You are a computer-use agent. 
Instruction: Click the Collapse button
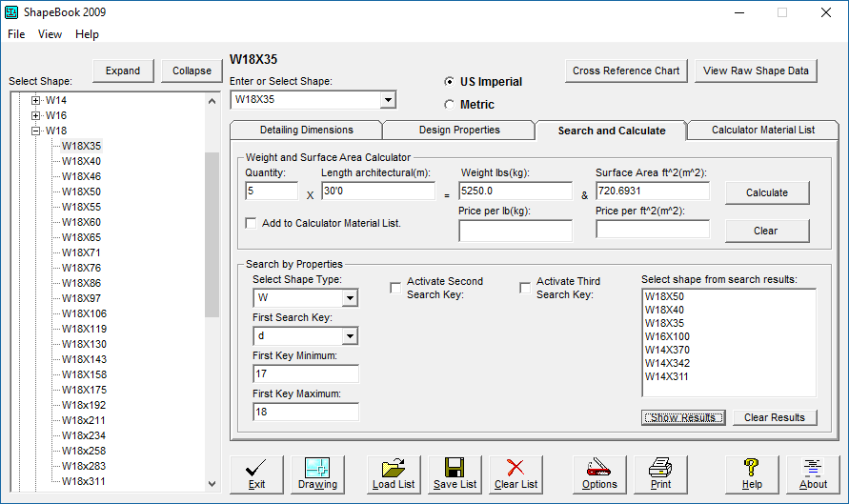[x=192, y=71]
